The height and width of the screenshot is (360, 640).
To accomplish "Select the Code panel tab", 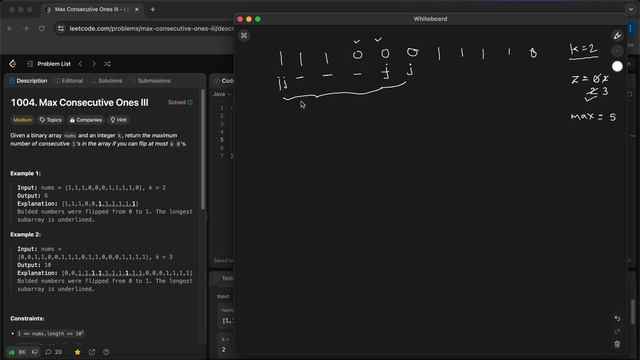I will click(224, 81).
